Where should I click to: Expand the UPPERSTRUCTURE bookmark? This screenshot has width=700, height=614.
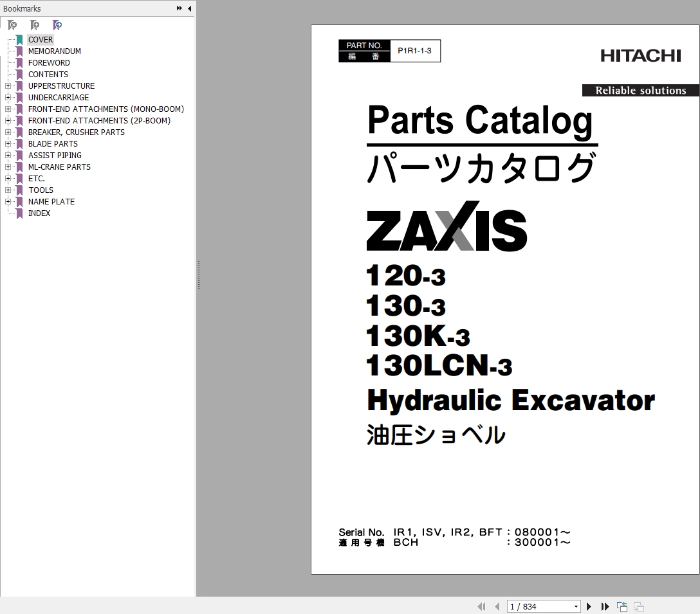coord(8,86)
